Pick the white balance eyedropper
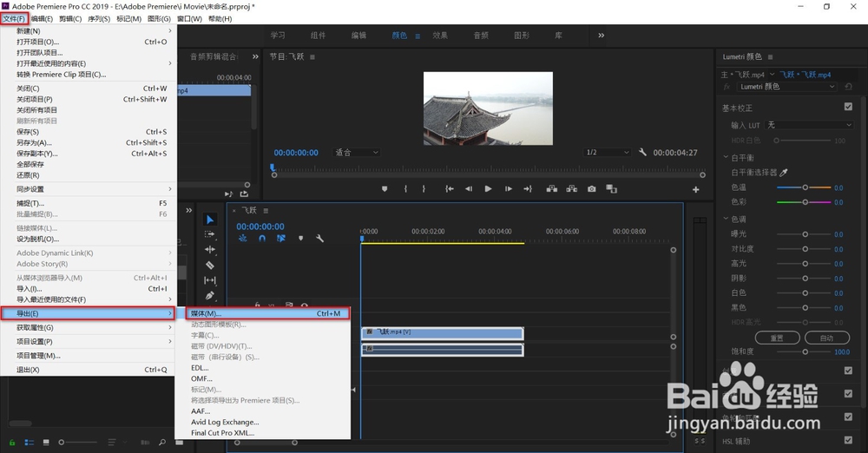 783,173
